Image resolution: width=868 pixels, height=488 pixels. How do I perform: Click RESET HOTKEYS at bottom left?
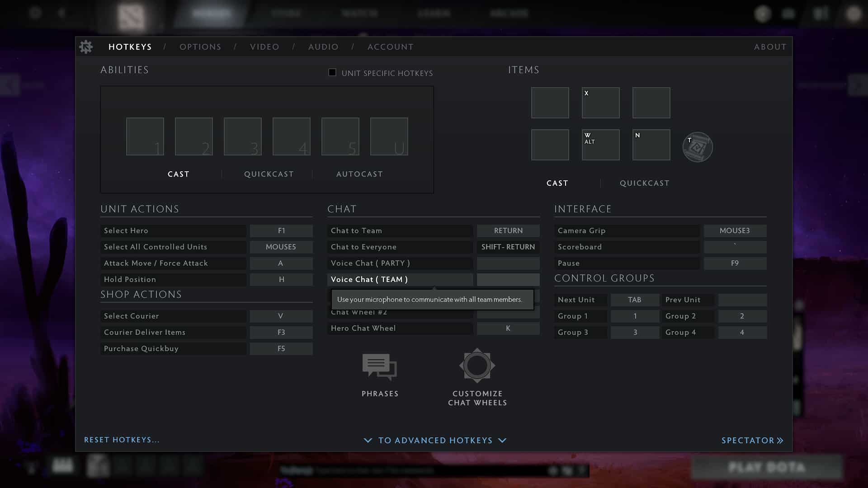coord(121,439)
